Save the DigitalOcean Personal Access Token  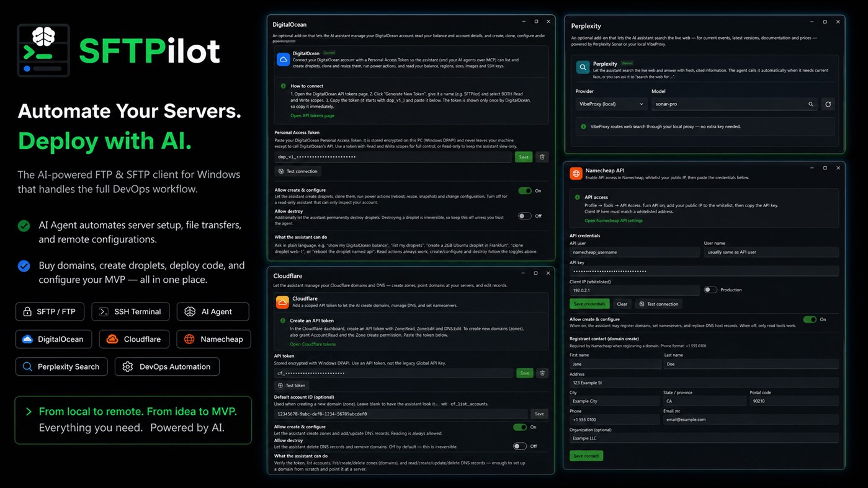[x=524, y=157]
